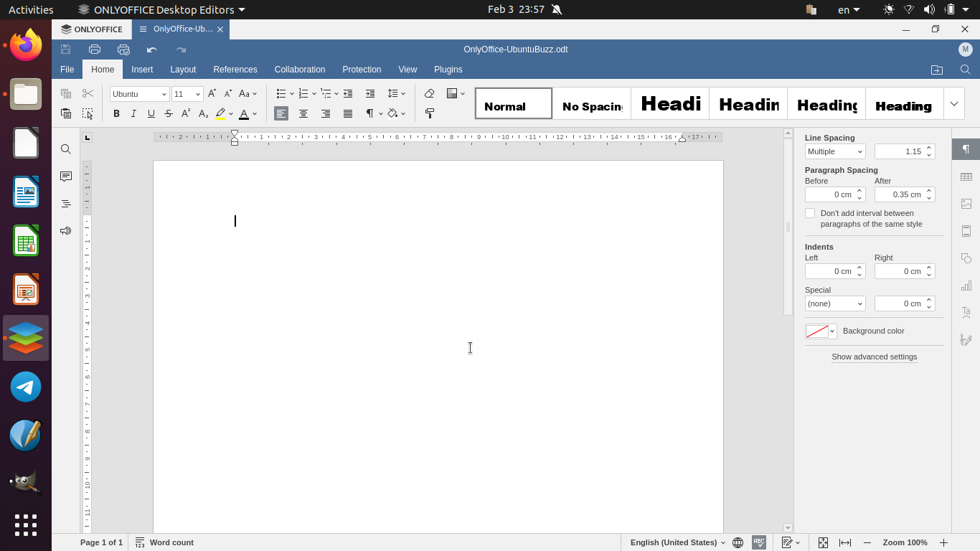
Task: Switch to the Plugins tab
Action: point(448,70)
